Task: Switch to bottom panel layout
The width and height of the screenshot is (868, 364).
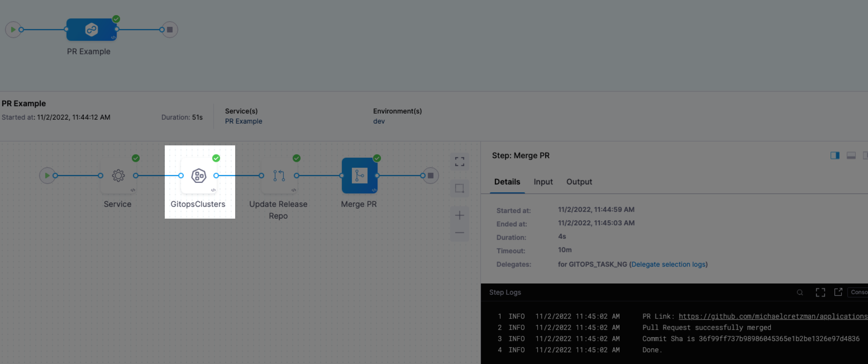Action: click(851, 155)
